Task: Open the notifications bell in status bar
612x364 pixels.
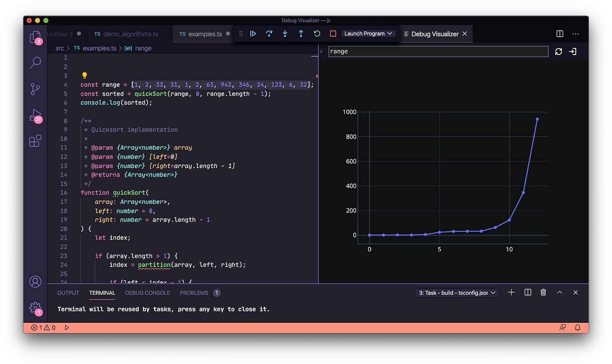Action: (578, 327)
